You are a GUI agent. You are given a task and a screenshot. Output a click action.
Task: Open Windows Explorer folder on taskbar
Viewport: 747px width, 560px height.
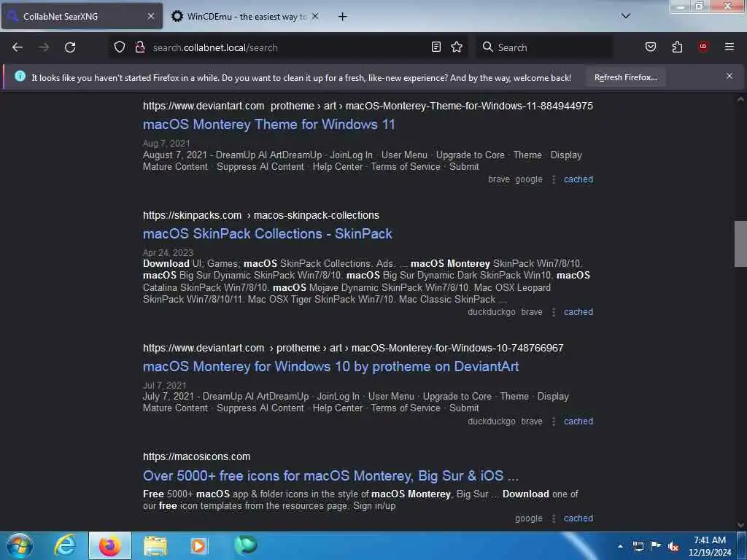coord(155,545)
